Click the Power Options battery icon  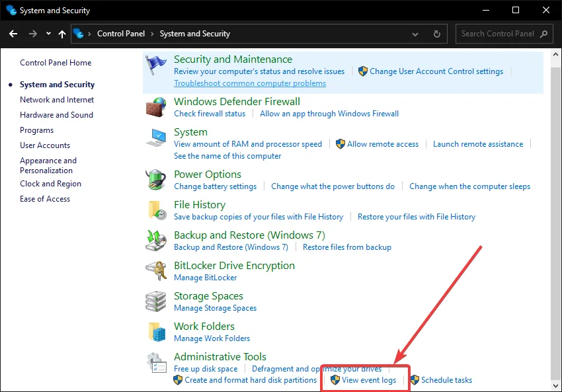click(156, 180)
